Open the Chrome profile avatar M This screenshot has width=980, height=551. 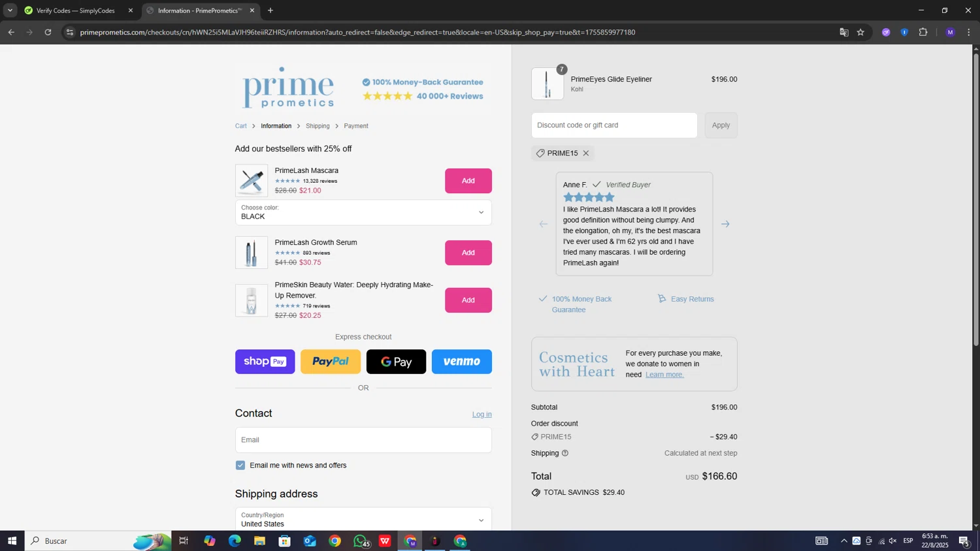[x=950, y=32]
